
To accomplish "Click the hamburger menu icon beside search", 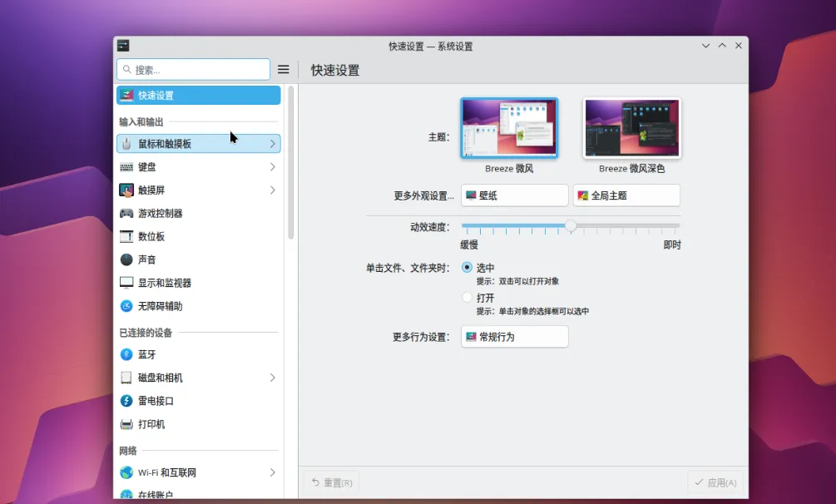I will click(x=283, y=70).
